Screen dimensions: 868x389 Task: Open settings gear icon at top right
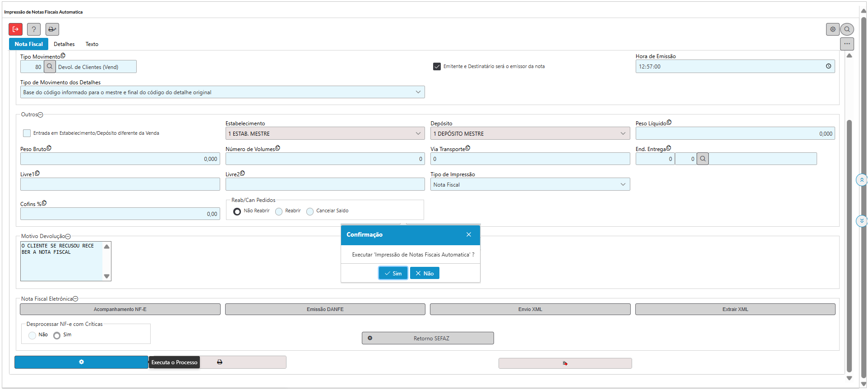click(x=832, y=29)
